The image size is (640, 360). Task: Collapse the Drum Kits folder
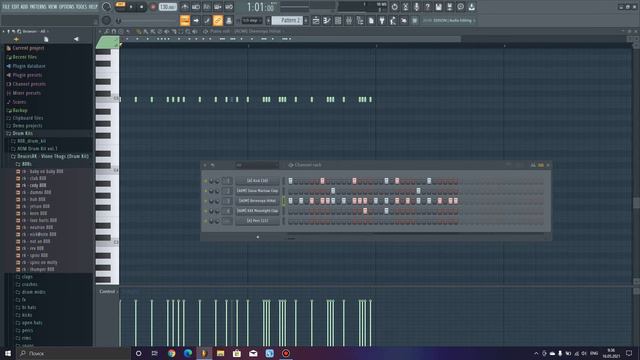(x=22, y=133)
